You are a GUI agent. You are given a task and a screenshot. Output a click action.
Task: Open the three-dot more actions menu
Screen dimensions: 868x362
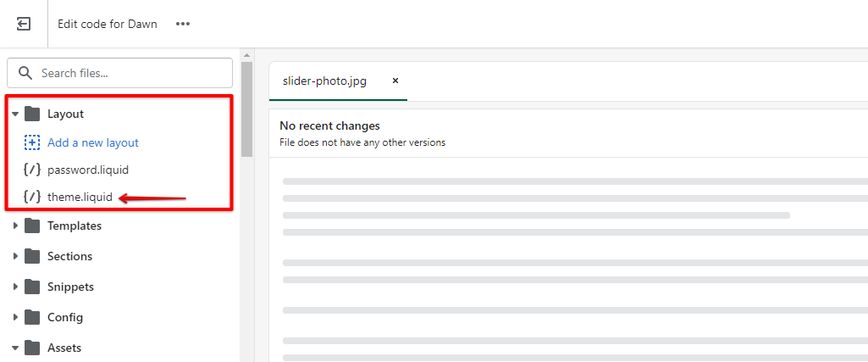coord(183,24)
